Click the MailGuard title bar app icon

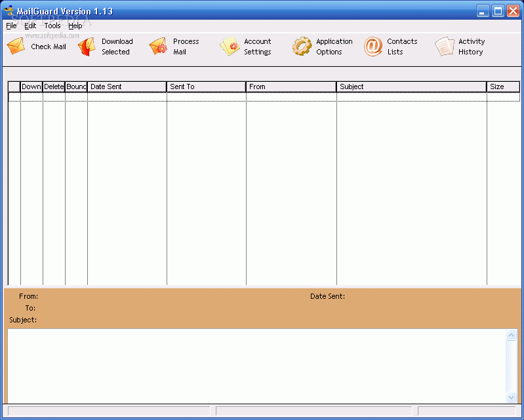point(9,10)
